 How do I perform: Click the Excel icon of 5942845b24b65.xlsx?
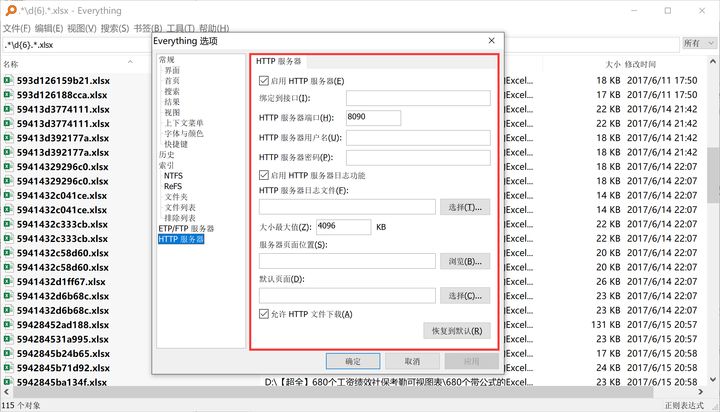pyautogui.click(x=8, y=353)
